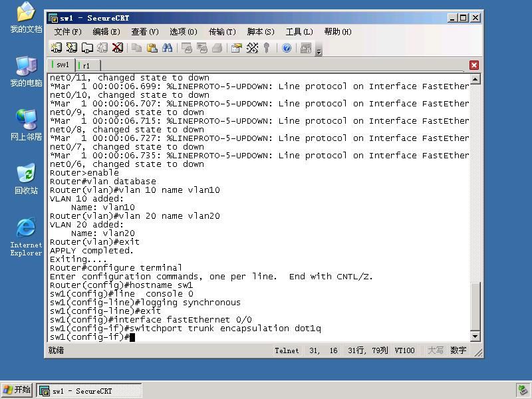Open Session Options icon
Screen dimensions: 532x399
pyautogui.click(x=237, y=48)
